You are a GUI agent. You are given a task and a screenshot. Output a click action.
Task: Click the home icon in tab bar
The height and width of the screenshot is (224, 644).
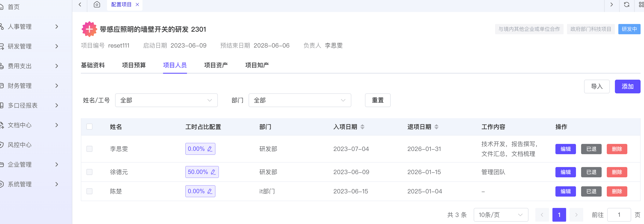click(97, 4)
